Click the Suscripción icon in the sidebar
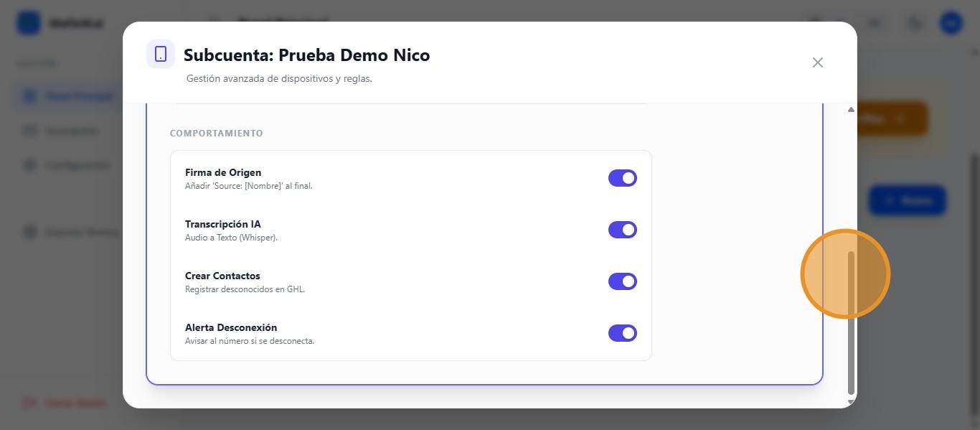The image size is (980, 430). point(29,131)
